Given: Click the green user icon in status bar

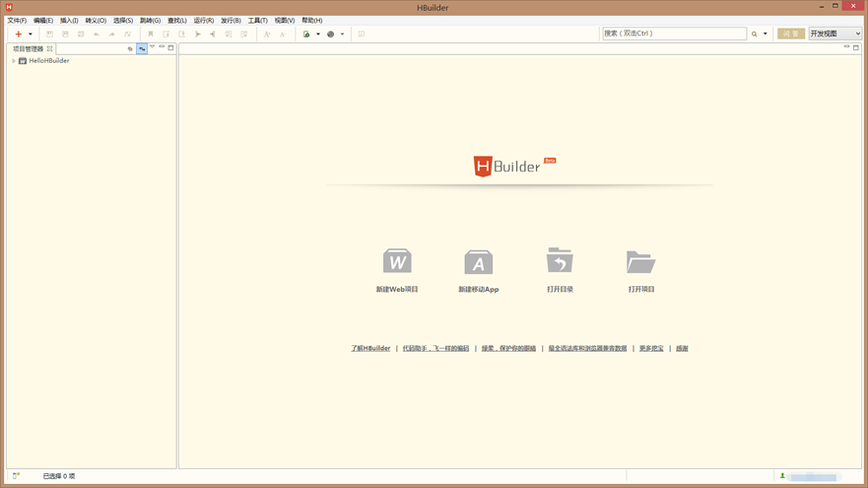Looking at the screenshot, I should (782, 476).
